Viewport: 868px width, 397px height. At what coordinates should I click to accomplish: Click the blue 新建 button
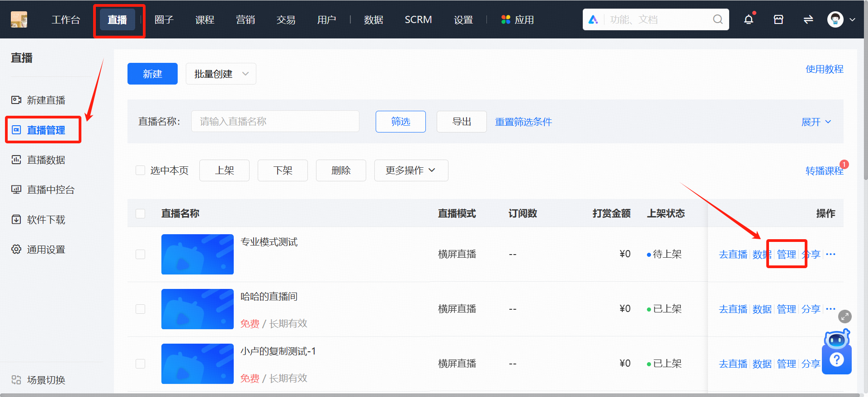point(152,74)
